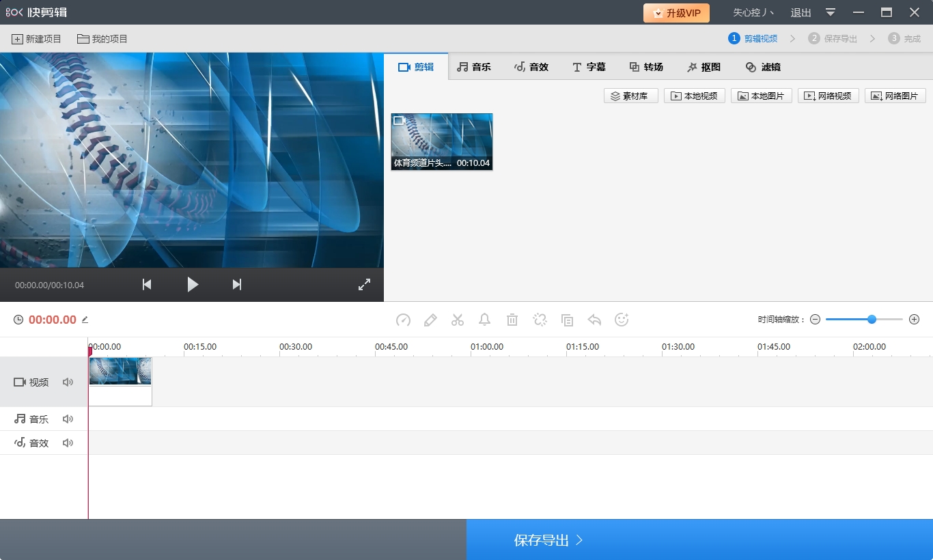Open the 转场 tab
The height and width of the screenshot is (560, 933).
pyautogui.click(x=646, y=67)
